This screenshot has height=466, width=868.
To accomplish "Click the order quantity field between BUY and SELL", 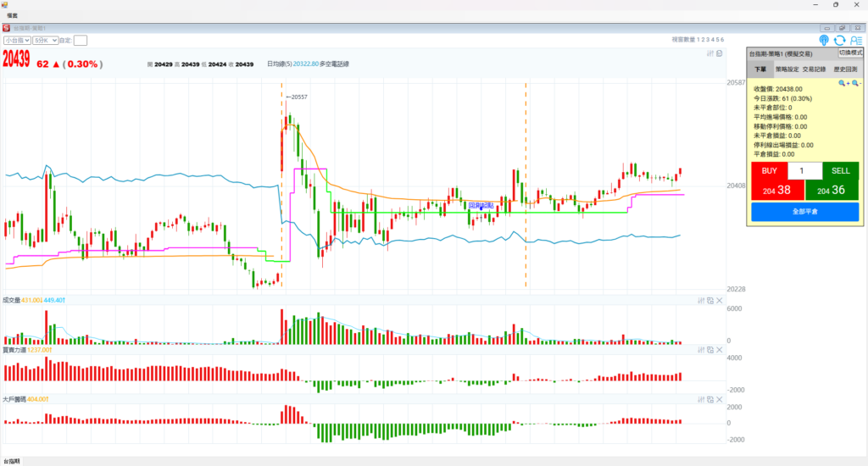I will point(804,170).
